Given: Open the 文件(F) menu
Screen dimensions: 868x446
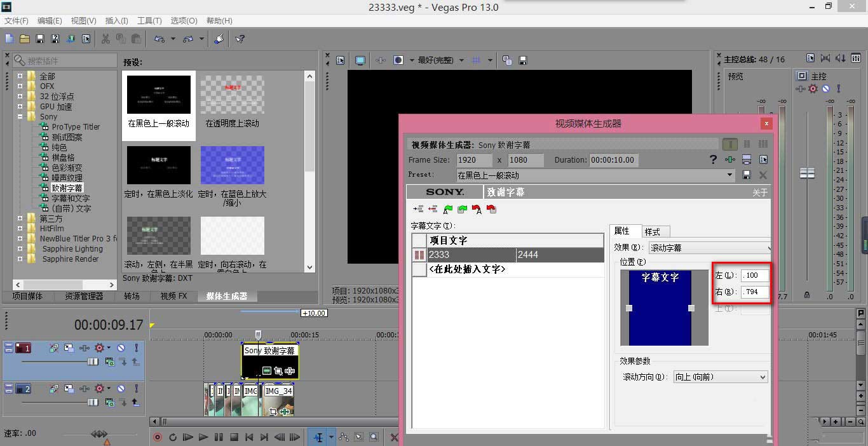Looking at the screenshot, I should click(x=17, y=21).
